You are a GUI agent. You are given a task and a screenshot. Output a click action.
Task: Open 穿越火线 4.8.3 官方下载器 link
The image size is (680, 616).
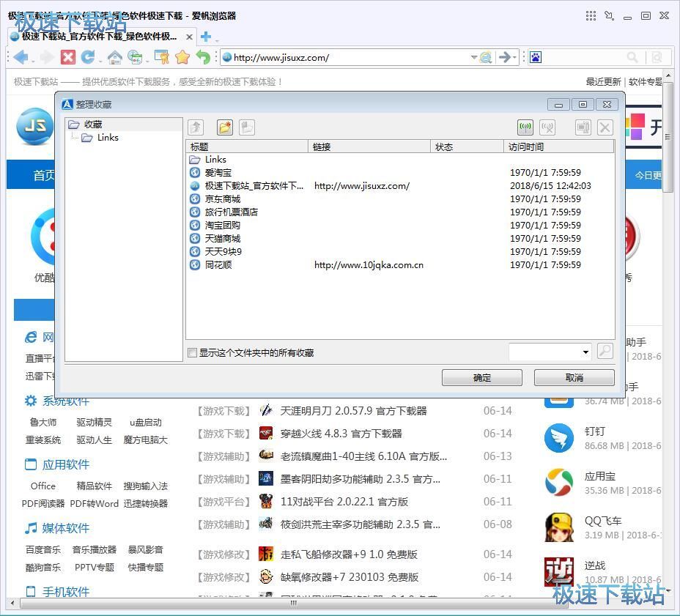(x=341, y=434)
